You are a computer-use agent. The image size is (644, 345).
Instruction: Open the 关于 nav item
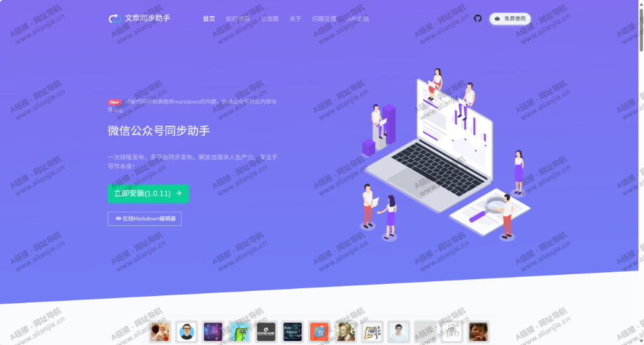pyautogui.click(x=296, y=19)
